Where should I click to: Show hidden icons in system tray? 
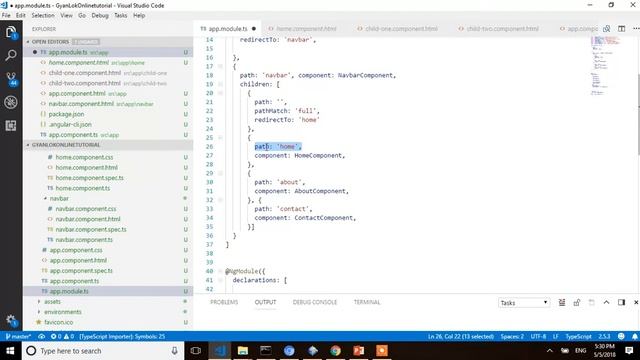549,351
